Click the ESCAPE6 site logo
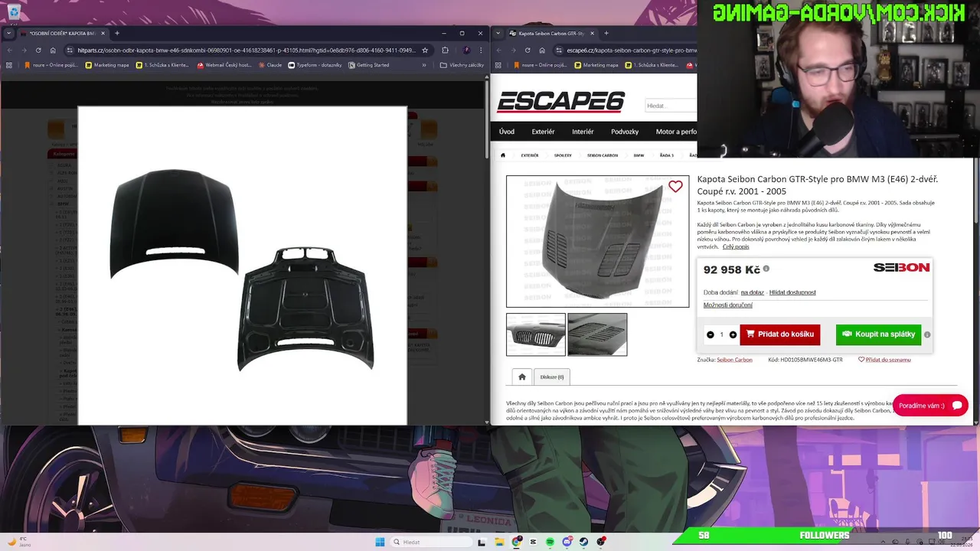Screen dimensions: 980x551 (561, 103)
